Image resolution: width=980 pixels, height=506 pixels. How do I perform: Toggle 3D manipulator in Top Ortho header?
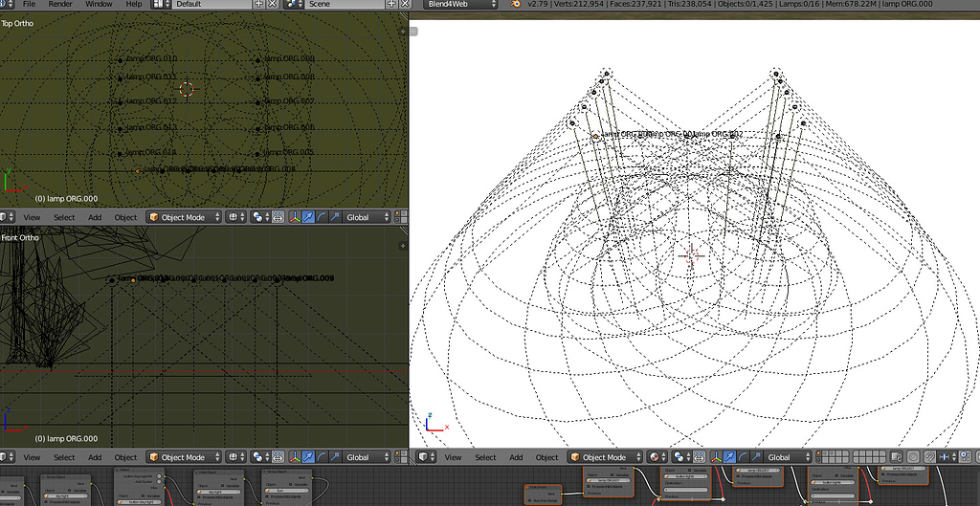pos(295,217)
